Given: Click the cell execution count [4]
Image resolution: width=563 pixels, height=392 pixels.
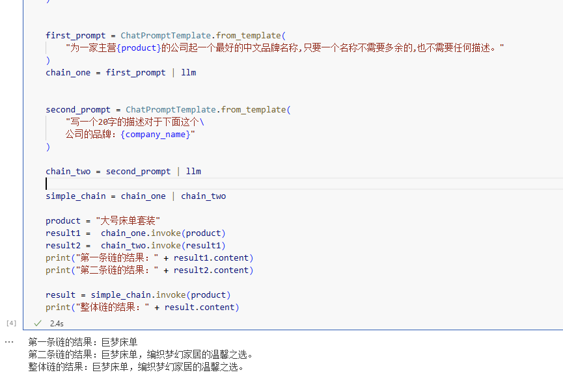Looking at the screenshot, I should pyautogui.click(x=12, y=323).
